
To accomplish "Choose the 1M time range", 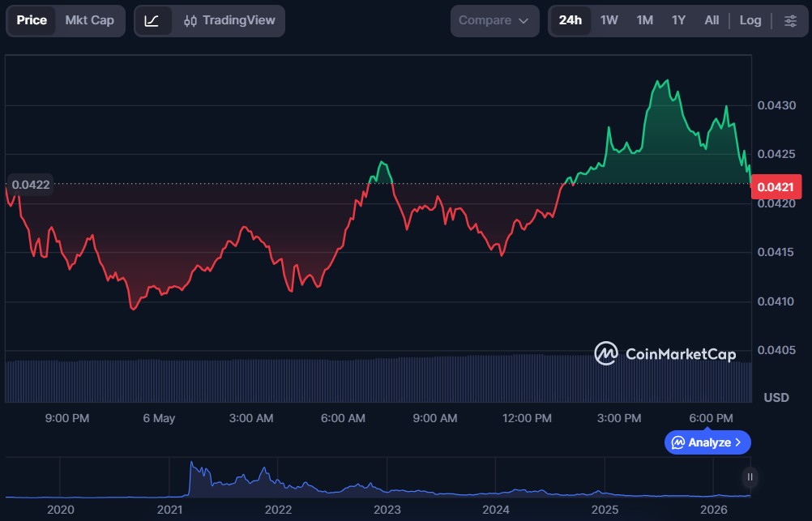I will 645,21.
